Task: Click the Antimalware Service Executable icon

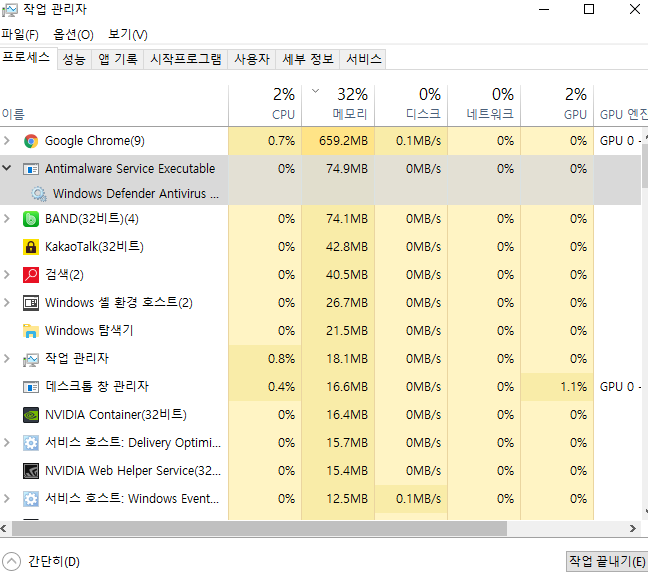Action: pos(31,169)
